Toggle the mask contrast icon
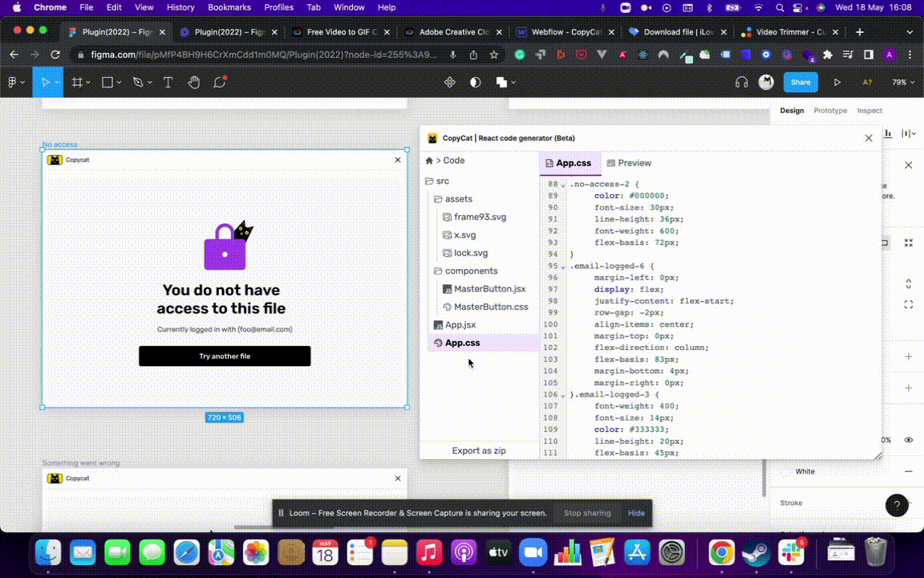This screenshot has width=924, height=578. 475,83
